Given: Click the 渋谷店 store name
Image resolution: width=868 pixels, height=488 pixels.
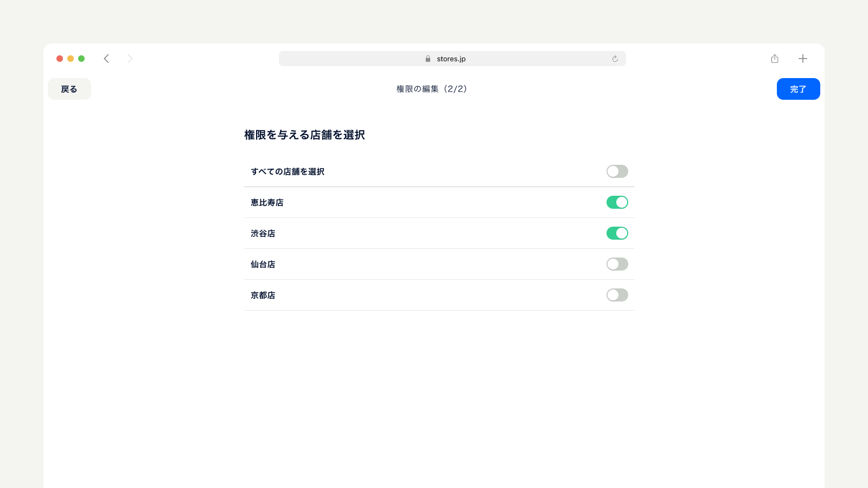Looking at the screenshot, I should click(263, 233).
